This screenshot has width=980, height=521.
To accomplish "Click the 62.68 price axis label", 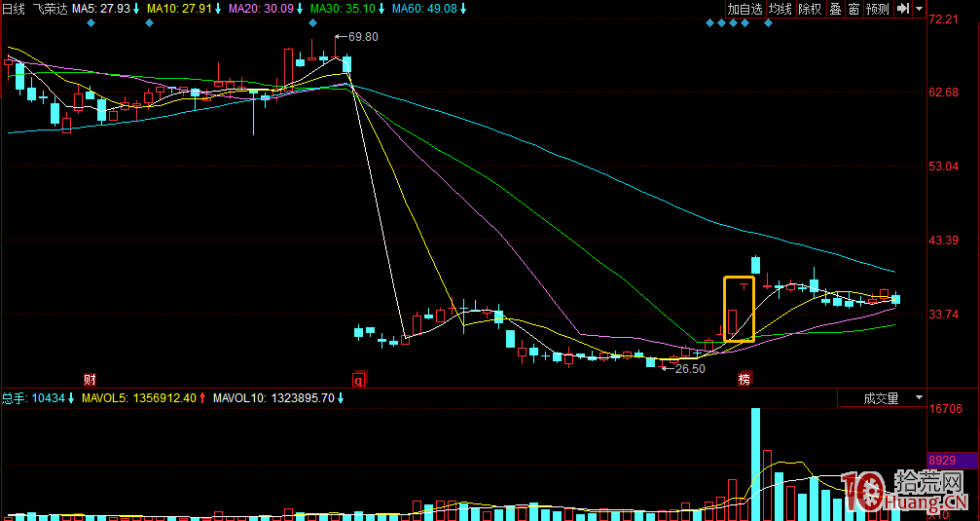I will pos(943,93).
